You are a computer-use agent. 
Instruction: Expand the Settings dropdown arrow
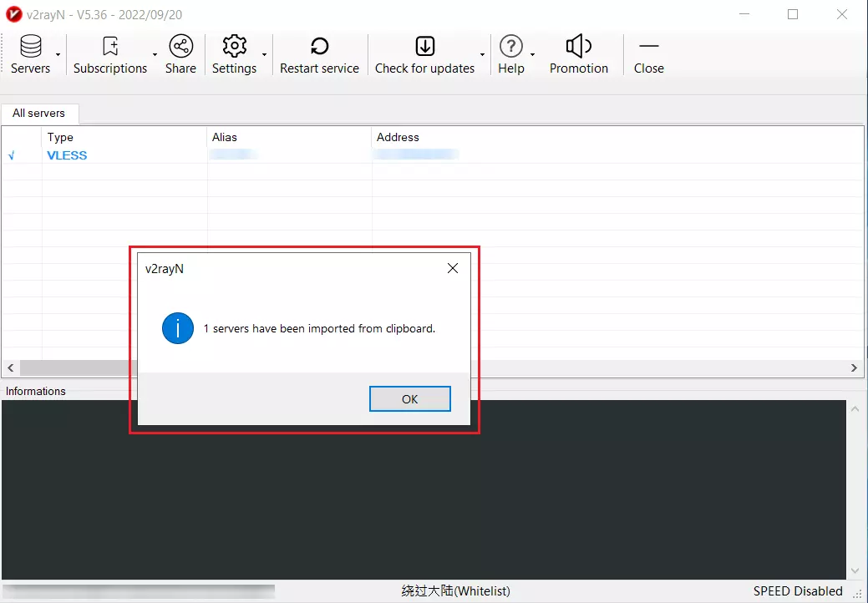tap(264, 55)
